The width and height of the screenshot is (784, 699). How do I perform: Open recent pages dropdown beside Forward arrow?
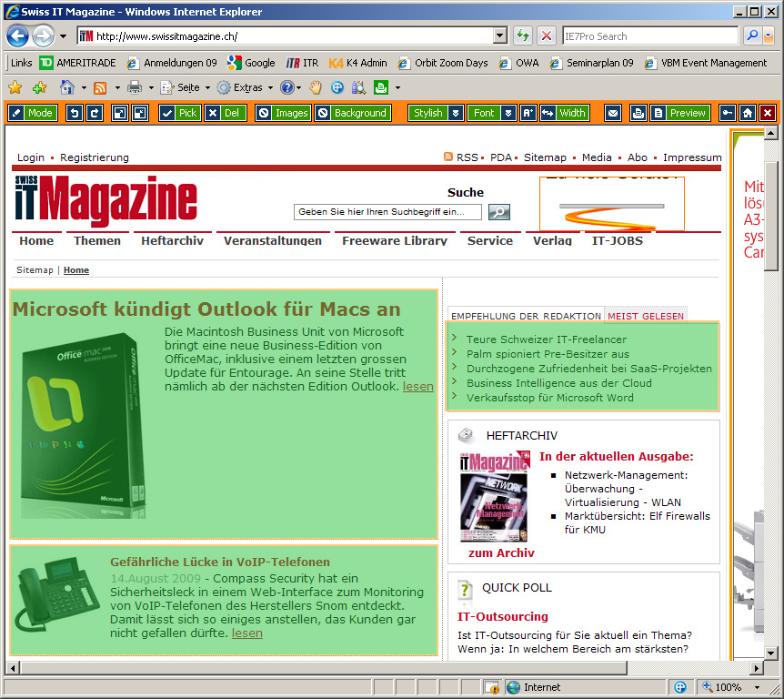tap(63, 36)
